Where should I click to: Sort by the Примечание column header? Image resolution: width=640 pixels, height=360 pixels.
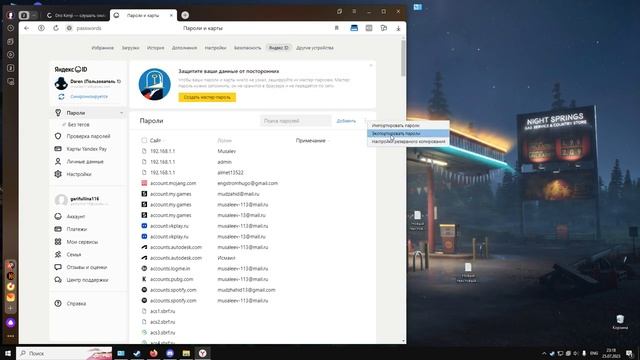pos(311,140)
